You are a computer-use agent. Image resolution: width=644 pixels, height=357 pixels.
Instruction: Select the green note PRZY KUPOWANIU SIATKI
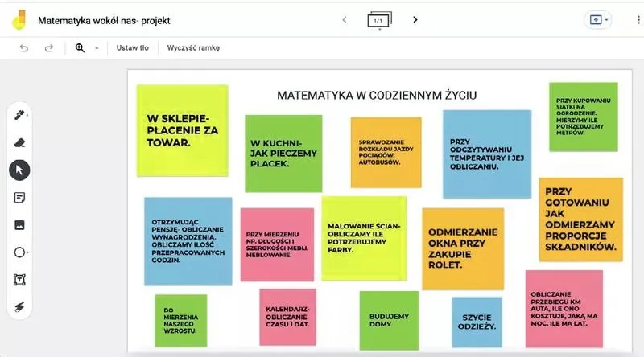(x=583, y=117)
